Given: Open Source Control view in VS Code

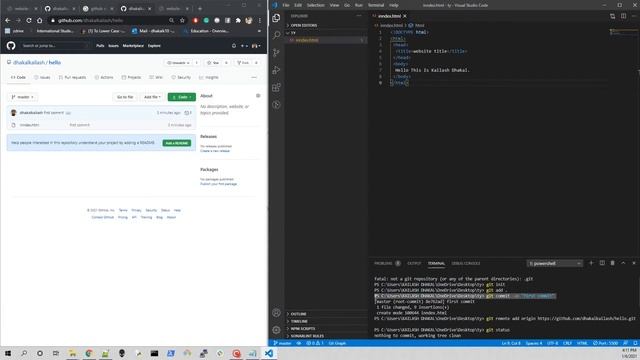Looking at the screenshot, I should click(x=276, y=53).
